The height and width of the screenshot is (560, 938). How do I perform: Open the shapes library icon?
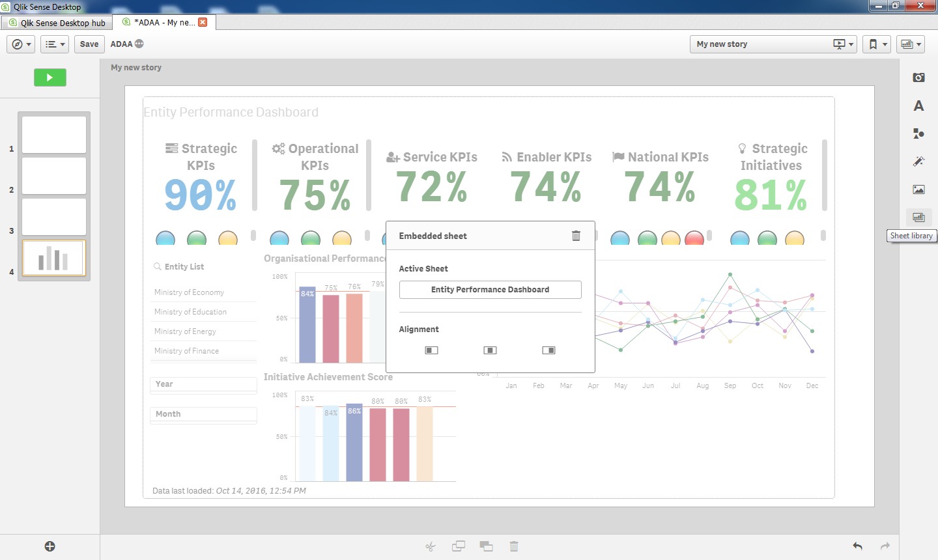(918, 133)
